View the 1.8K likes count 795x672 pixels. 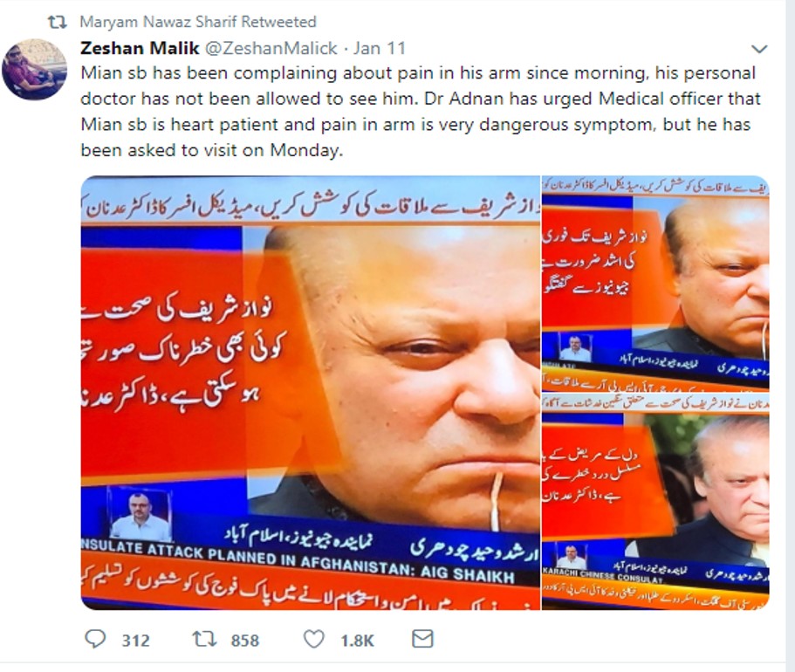pyautogui.click(x=357, y=641)
